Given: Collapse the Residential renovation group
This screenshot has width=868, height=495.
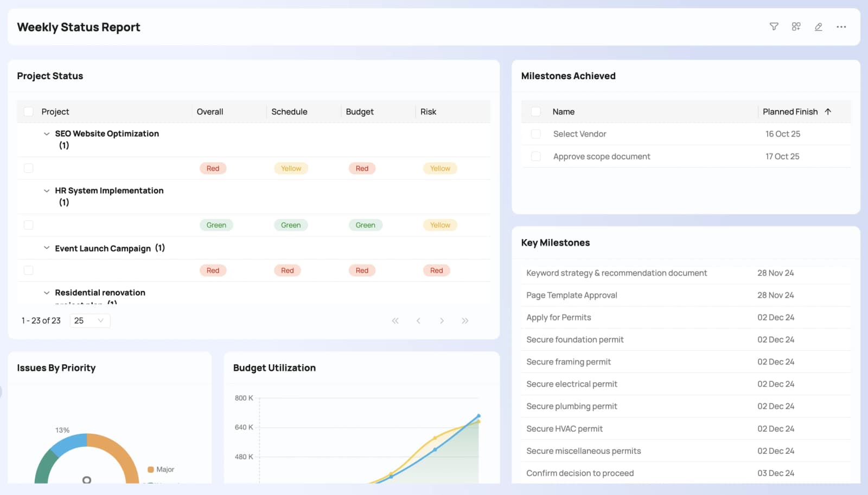Looking at the screenshot, I should (47, 293).
